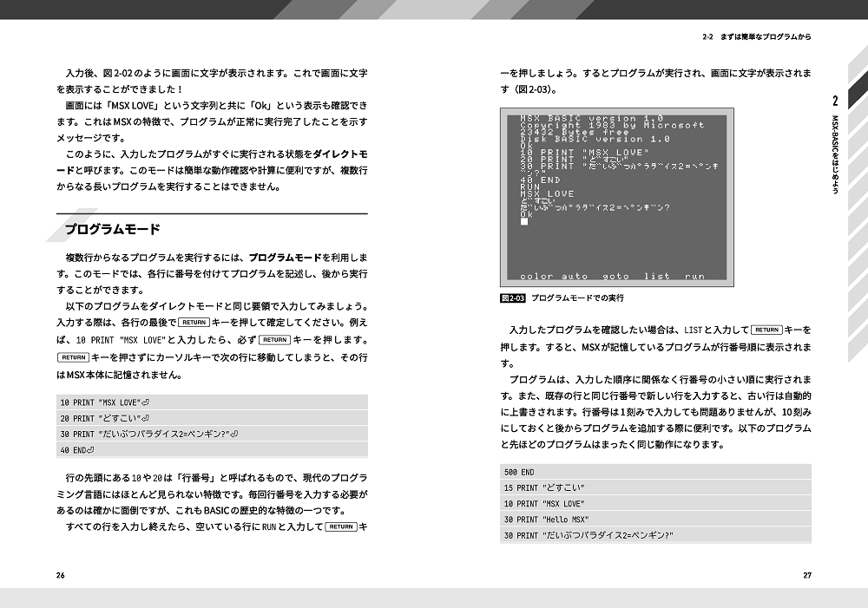Click the "run" function key label
Screen dimensions: 868x608
click(694, 276)
